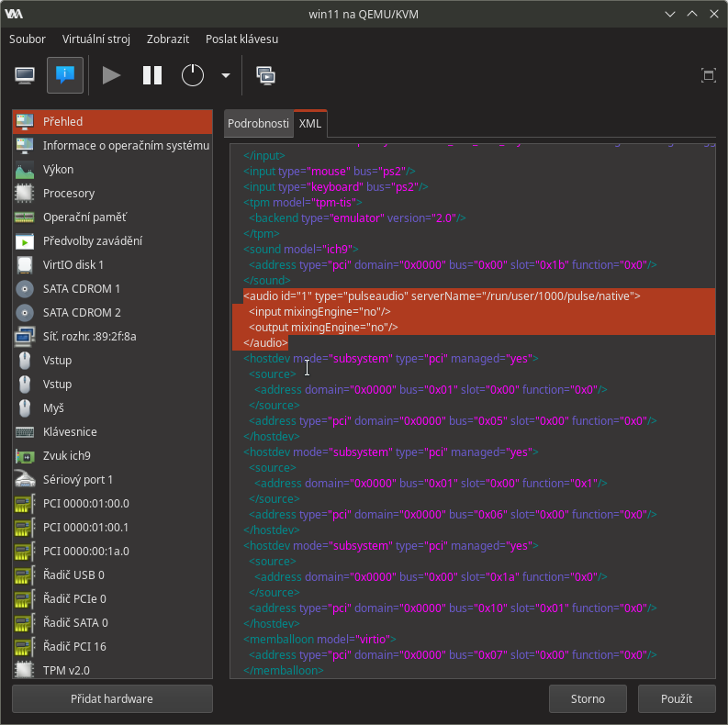Viewport: 728px width, 725px height.
Task: Switch to the Podrobnosti tab
Action: click(x=258, y=124)
